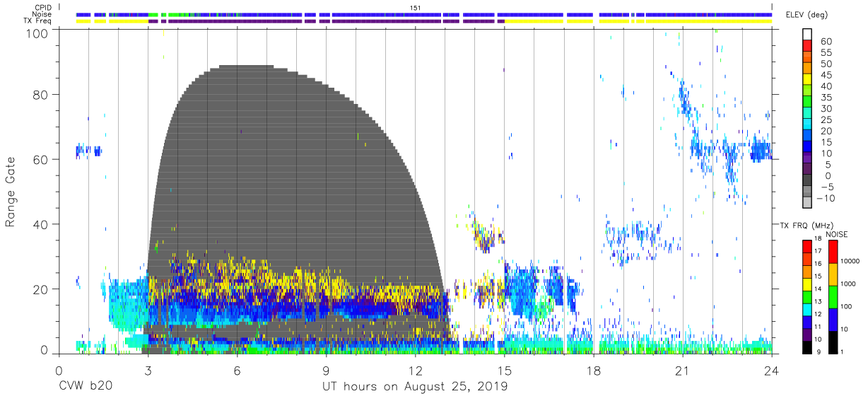Click the '40' tick label on Range Gate axis

pyautogui.click(x=41, y=224)
